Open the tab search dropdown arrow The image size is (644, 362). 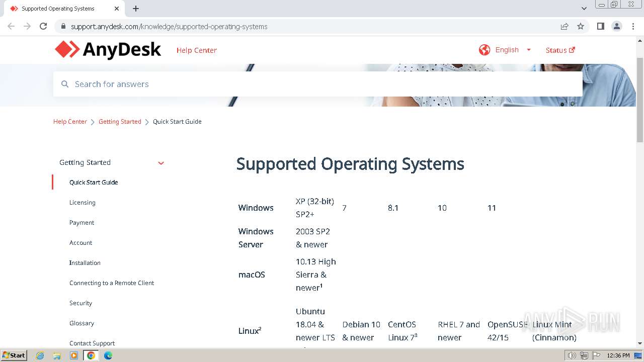point(584,9)
